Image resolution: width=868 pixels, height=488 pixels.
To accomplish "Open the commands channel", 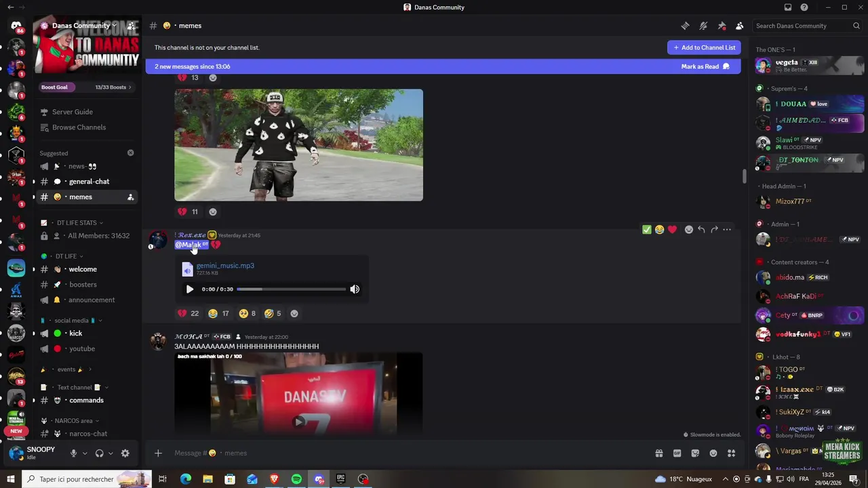I will (86, 400).
